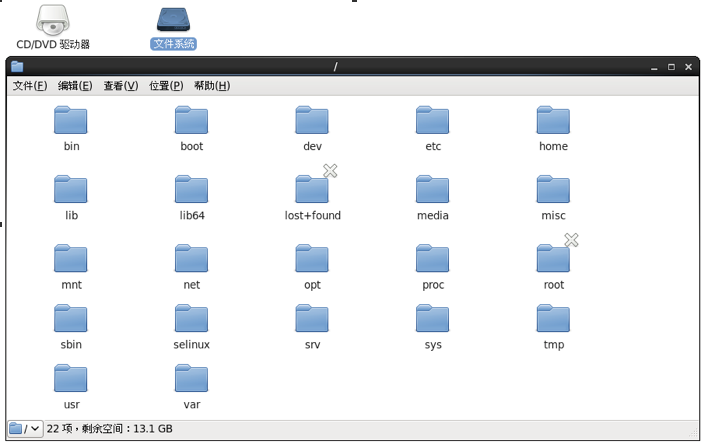Expand the location dropdown in status bar

pos(26,429)
